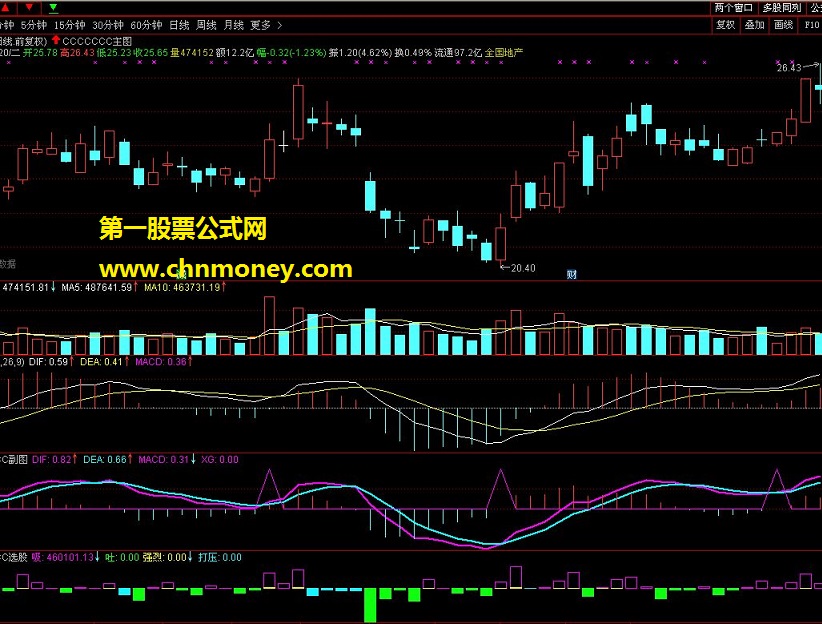Screen dimensions: 822x624
Task: Click the blue 财 marker on the price chart
Action: click(571, 274)
